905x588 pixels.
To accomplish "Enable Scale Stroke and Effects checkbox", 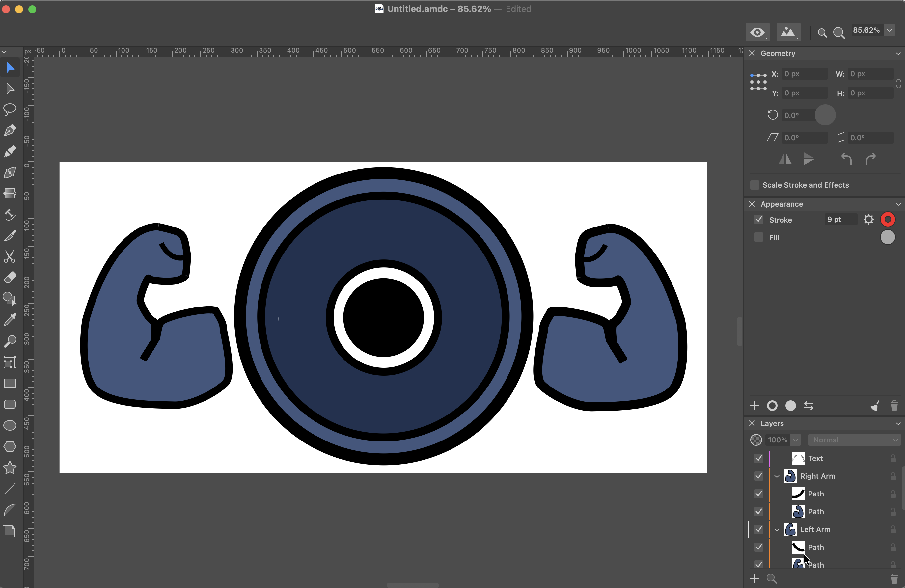I will coord(755,185).
